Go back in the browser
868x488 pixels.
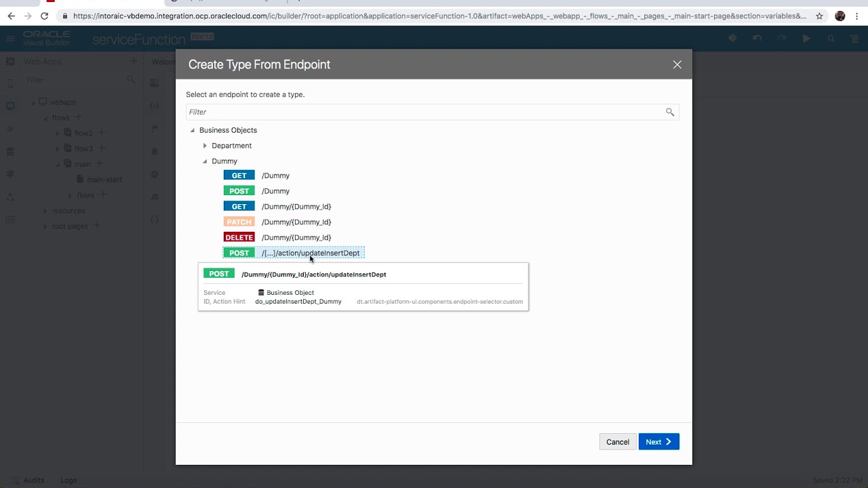(11, 16)
